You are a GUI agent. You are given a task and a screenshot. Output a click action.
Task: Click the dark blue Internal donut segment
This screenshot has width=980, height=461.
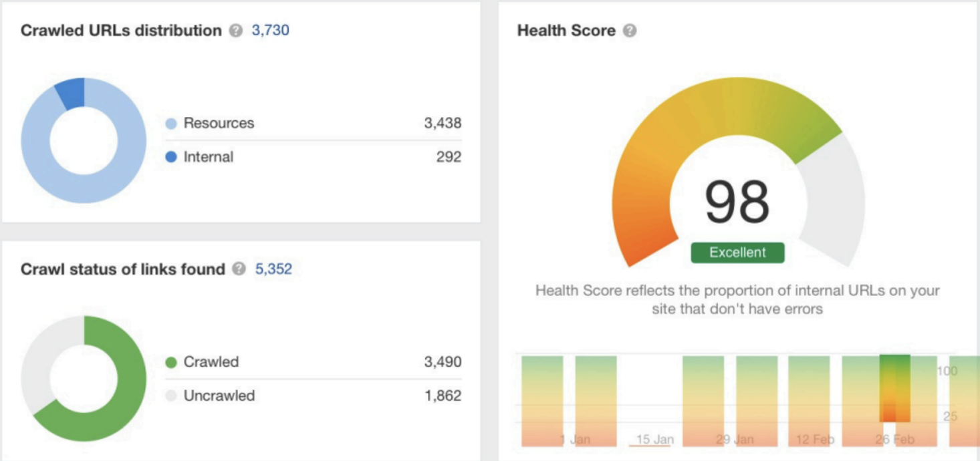[x=71, y=94]
